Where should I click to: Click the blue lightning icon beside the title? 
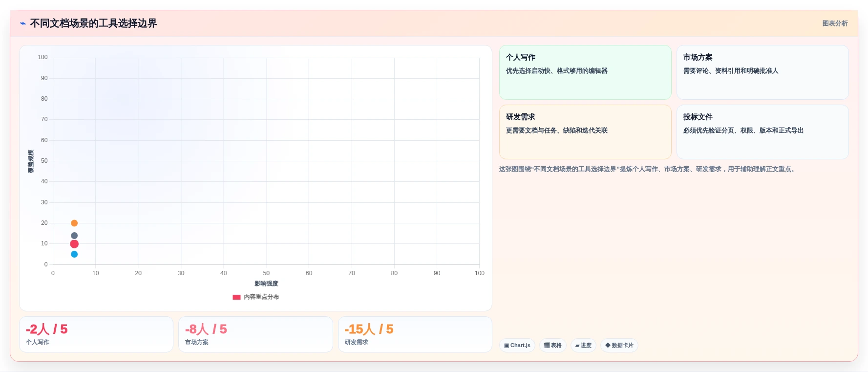(x=23, y=23)
